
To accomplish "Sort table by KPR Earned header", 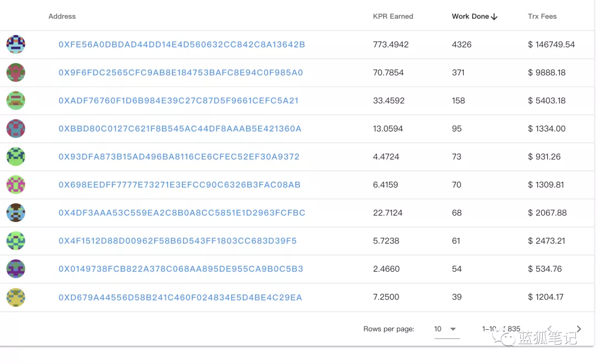I will [393, 17].
